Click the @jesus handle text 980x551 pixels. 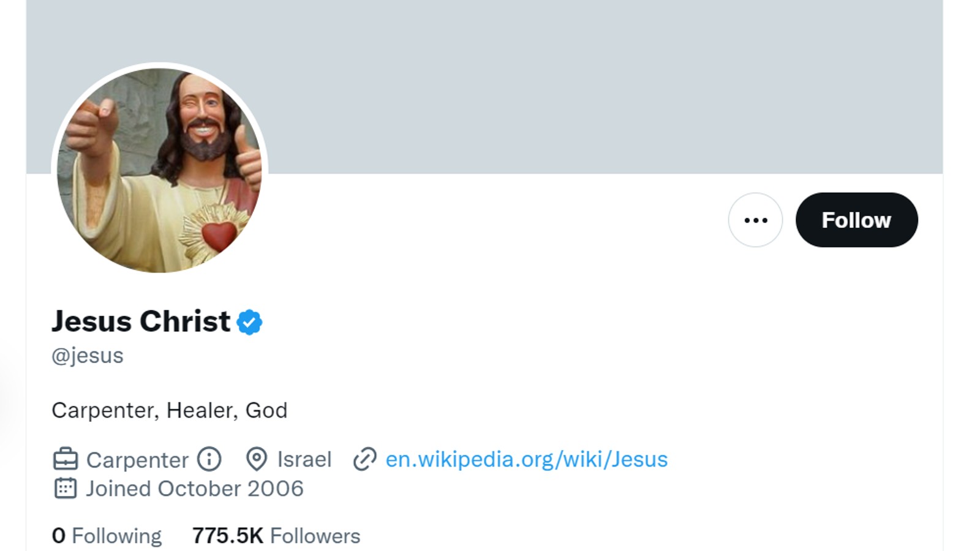(x=87, y=354)
